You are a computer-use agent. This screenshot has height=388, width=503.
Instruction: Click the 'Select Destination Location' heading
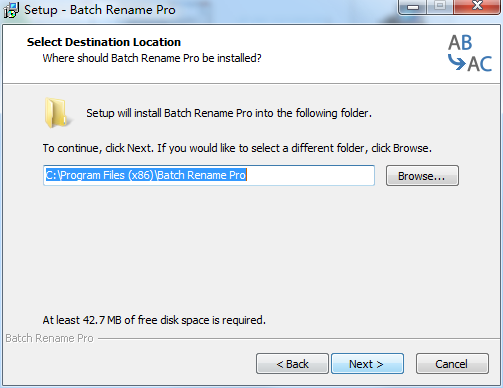point(104,42)
